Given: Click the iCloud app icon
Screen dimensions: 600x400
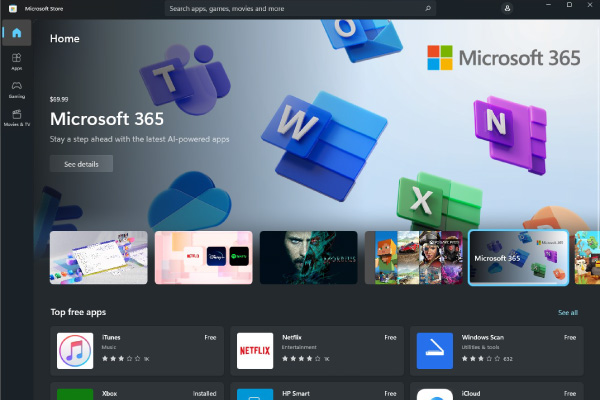Looking at the screenshot, I should [435, 394].
